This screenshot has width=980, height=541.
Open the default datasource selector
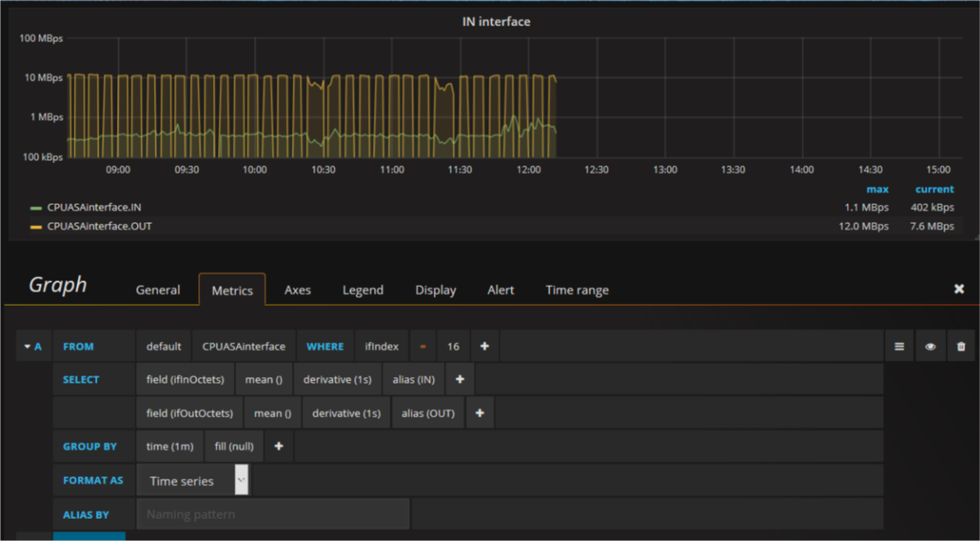(163, 346)
